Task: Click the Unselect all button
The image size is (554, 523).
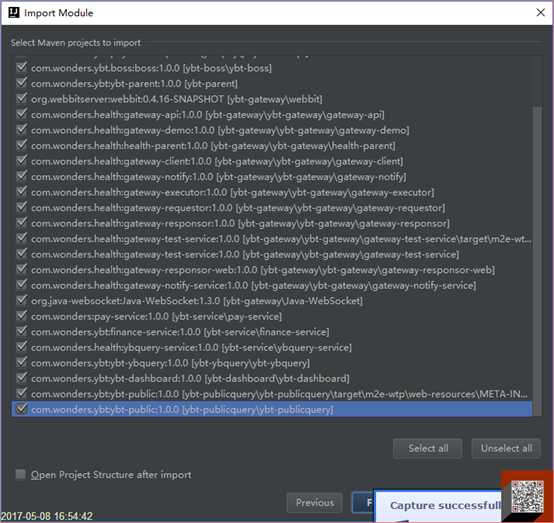Action: (x=506, y=448)
